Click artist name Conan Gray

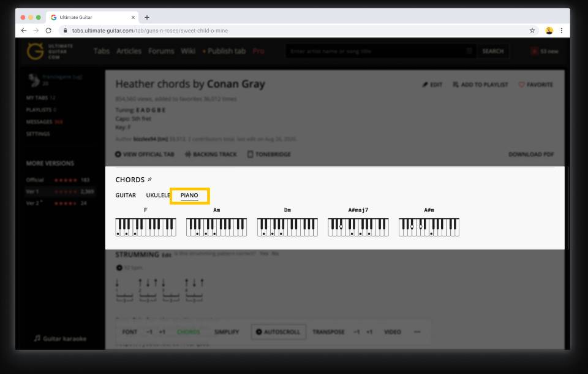coord(236,84)
